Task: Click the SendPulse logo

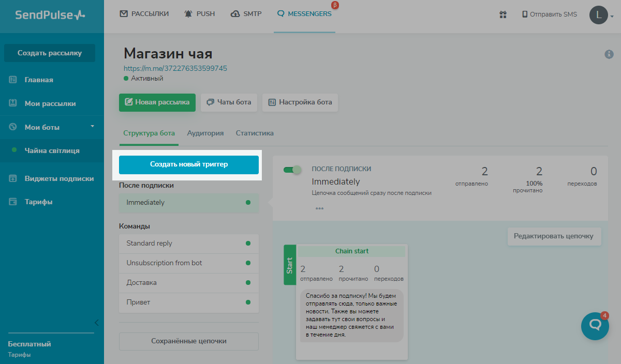Action: 50,16
